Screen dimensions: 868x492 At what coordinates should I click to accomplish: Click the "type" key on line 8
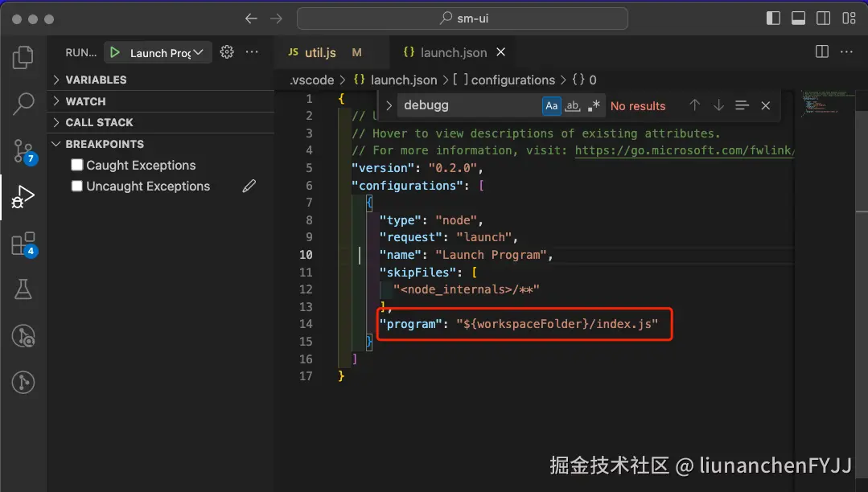[x=401, y=220]
